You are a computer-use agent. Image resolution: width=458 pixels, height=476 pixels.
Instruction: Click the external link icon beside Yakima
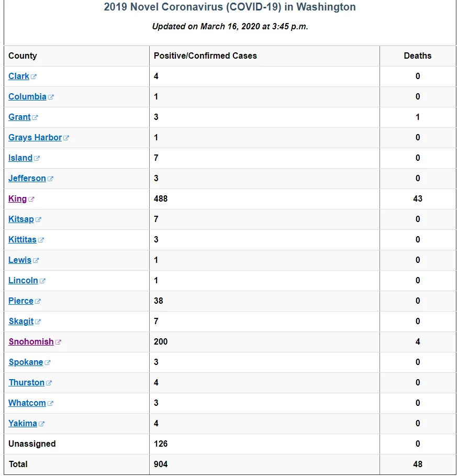[x=41, y=424]
